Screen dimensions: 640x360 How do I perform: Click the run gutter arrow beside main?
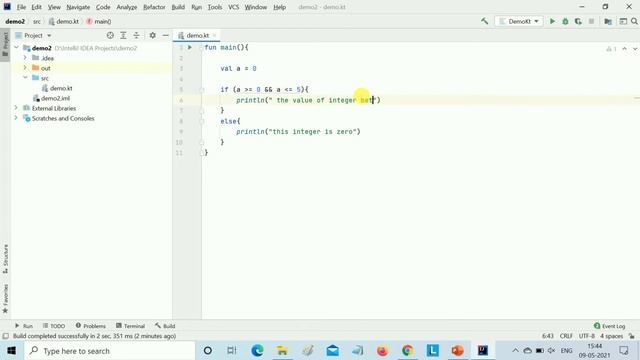pos(190,47)
